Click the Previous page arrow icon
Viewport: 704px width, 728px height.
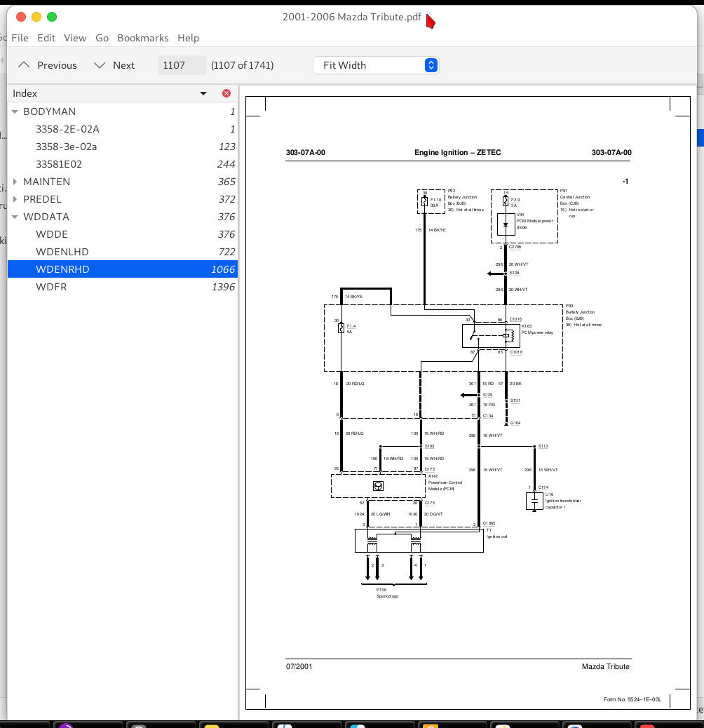(25, 65)
